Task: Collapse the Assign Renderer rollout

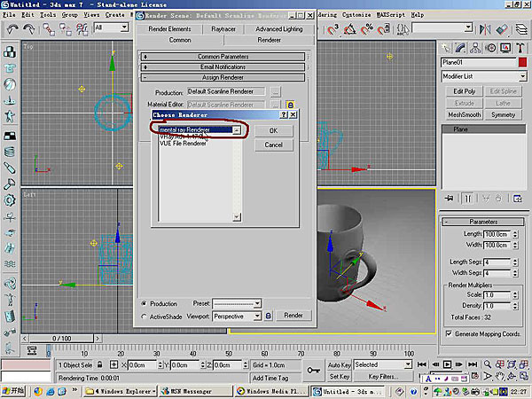Action: coord(223,77)
